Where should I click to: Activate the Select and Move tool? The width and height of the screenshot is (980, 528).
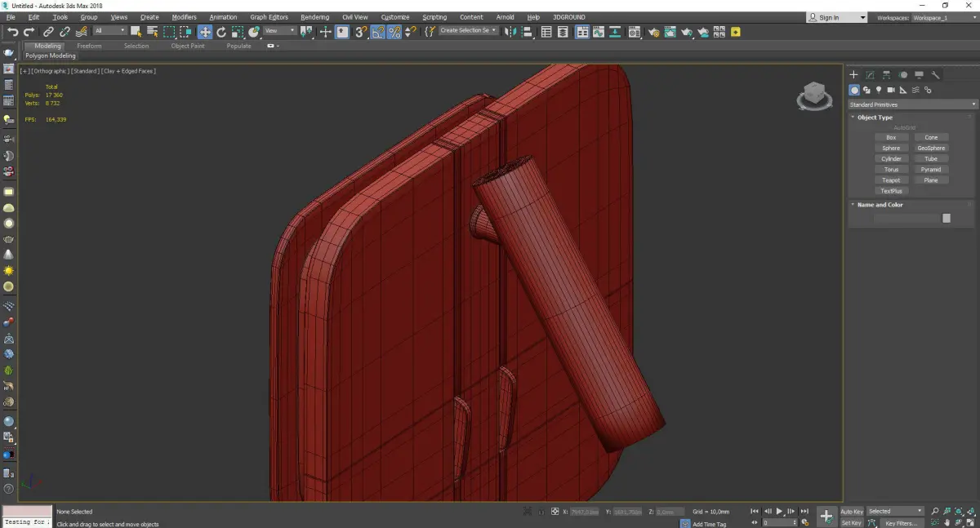(204, 32)
